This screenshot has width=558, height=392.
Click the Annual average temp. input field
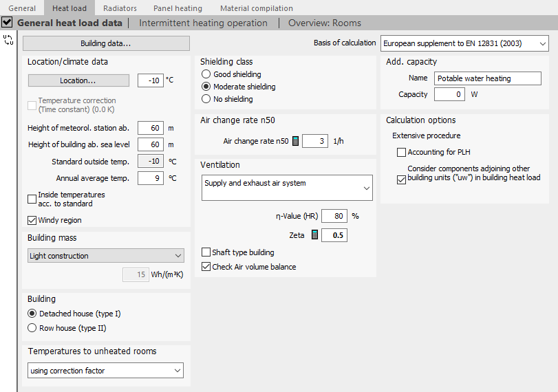[x=151, y=178]
